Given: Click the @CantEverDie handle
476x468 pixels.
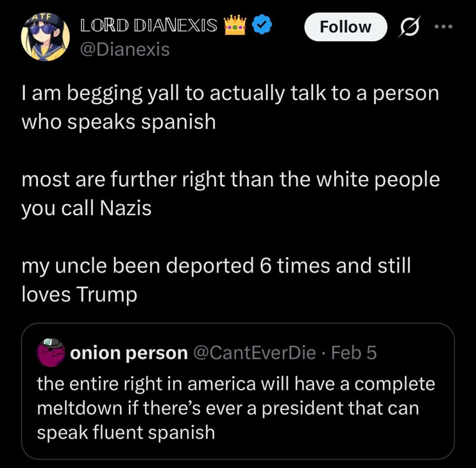Looking at the screenshot, I should [x=254, y=353].
